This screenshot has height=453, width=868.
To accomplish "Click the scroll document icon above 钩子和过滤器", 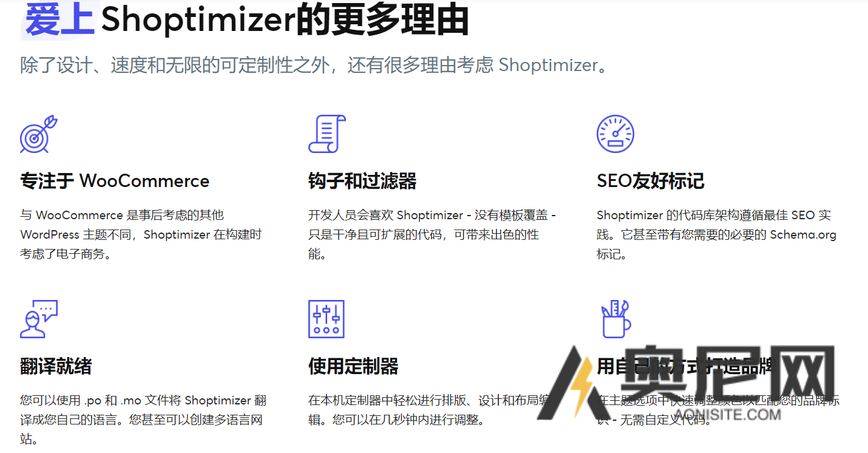I will tap(327, 134).
